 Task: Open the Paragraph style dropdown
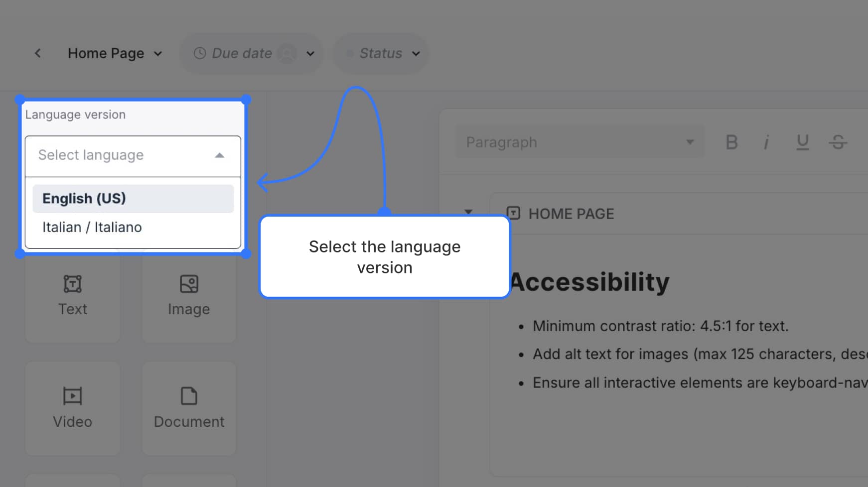click(580, 142)
